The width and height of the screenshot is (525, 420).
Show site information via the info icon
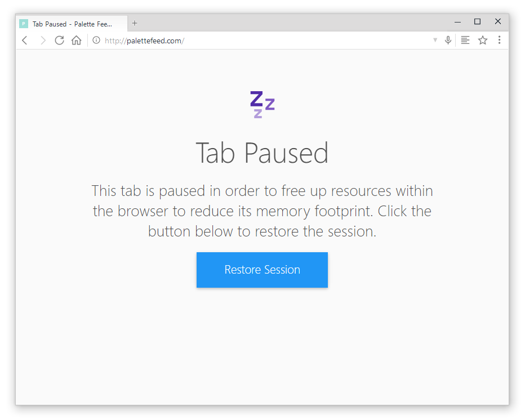[x=96, y=40]
